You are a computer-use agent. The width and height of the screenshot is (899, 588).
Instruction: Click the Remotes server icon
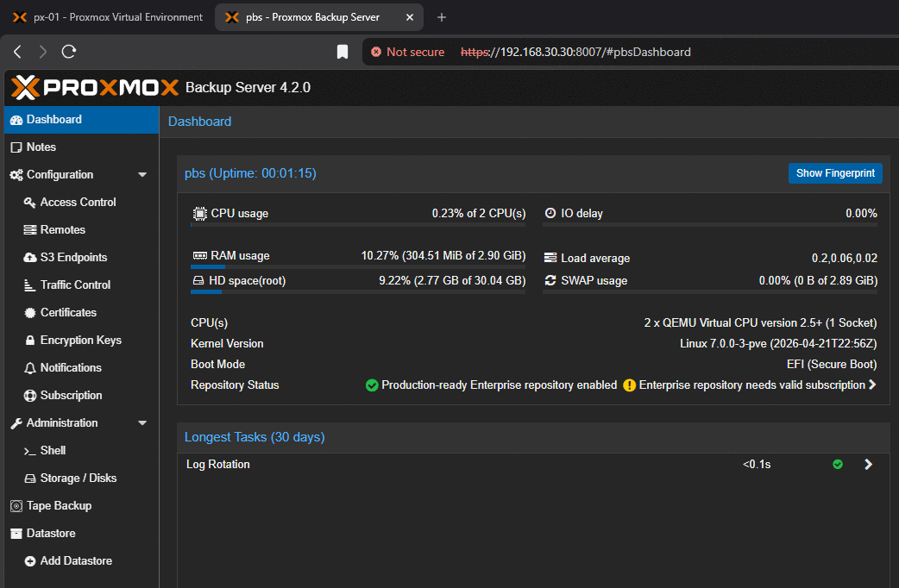coord(30,230)
